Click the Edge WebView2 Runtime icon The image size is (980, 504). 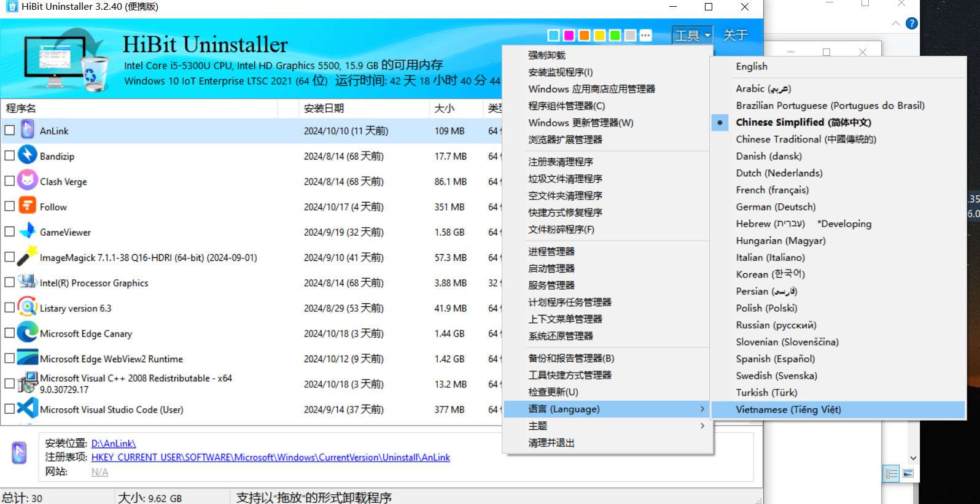(x=28, y=358)
